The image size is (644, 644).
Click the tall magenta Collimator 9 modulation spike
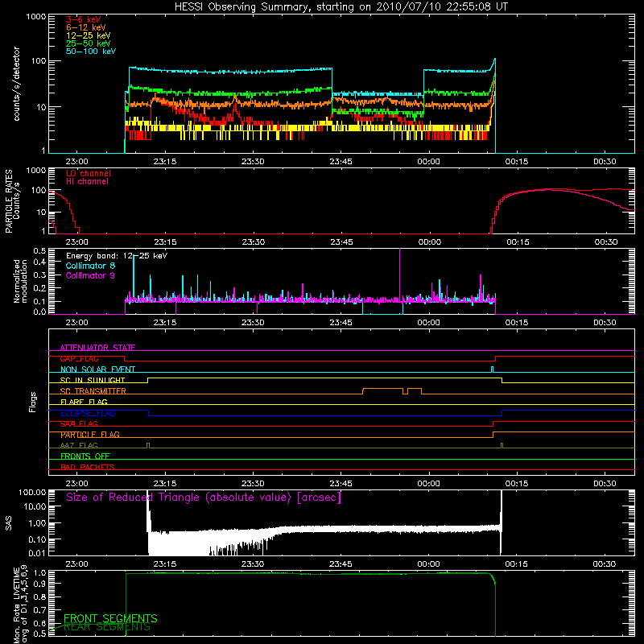pos(399,275)
